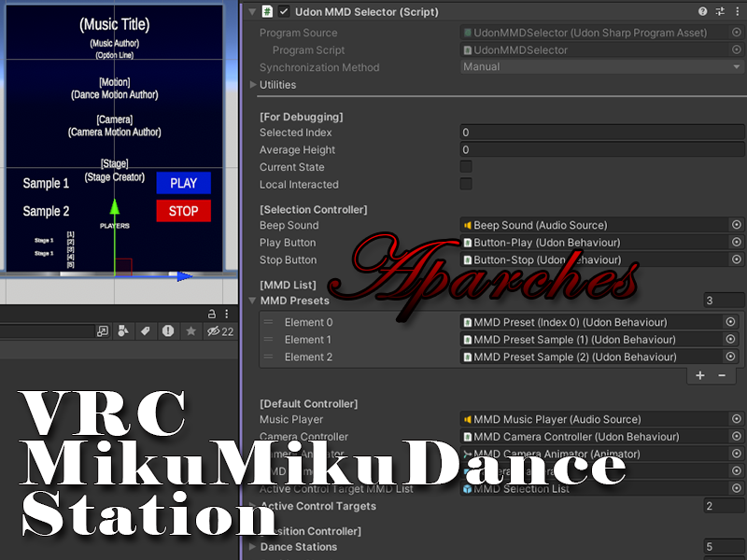Grab the Element 2 drag handle
Image resolution: width=747 pixels, height=560 pixels.
[x=268, y=357]
